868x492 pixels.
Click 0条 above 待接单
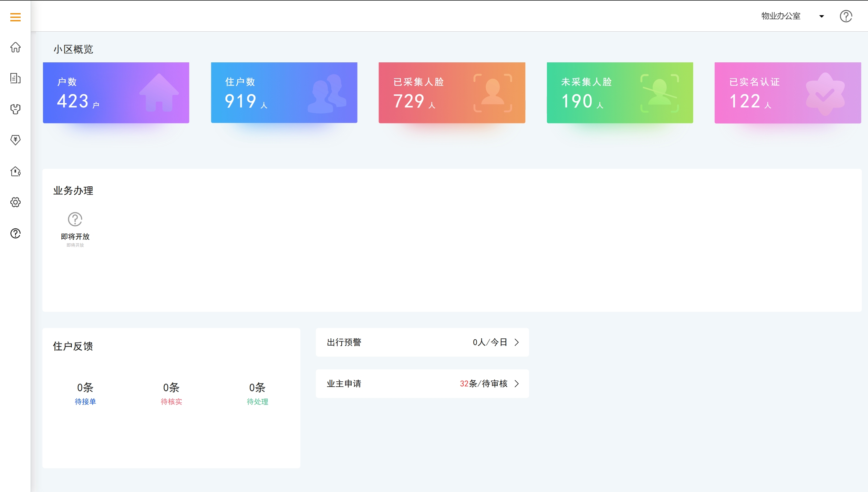[85, 388]
